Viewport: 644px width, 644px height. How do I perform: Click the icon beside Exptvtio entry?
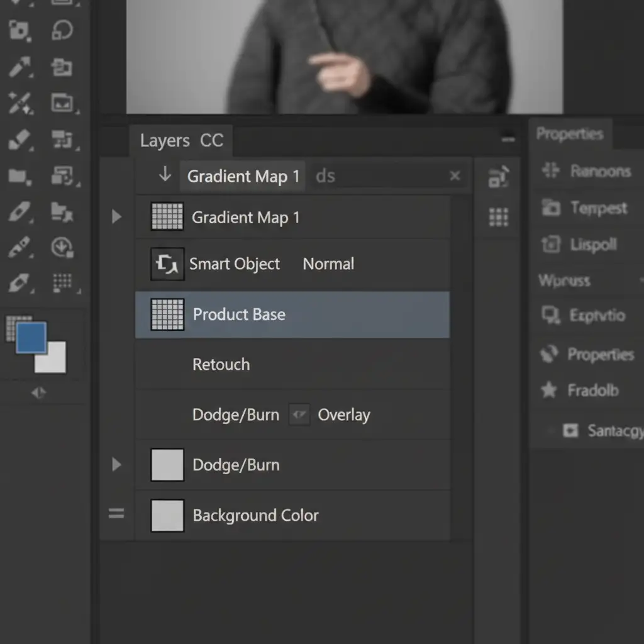(x=551, y=314)
